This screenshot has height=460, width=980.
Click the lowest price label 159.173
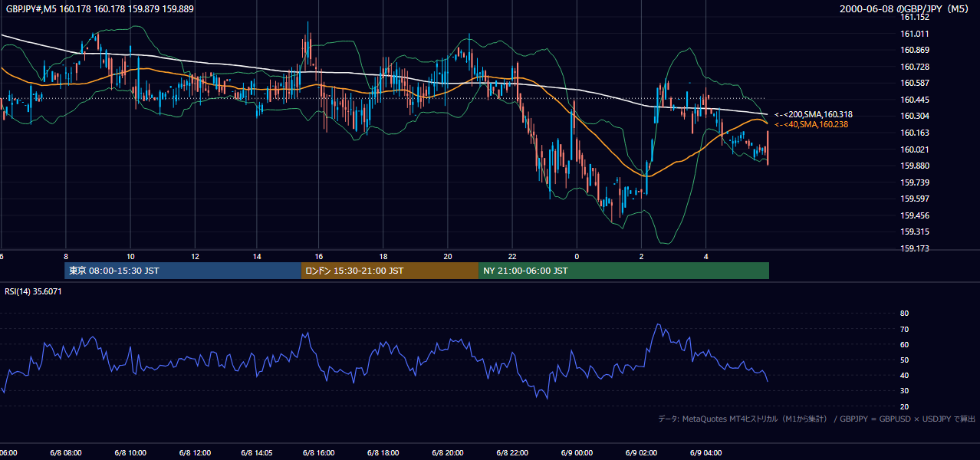coord(915,248)
